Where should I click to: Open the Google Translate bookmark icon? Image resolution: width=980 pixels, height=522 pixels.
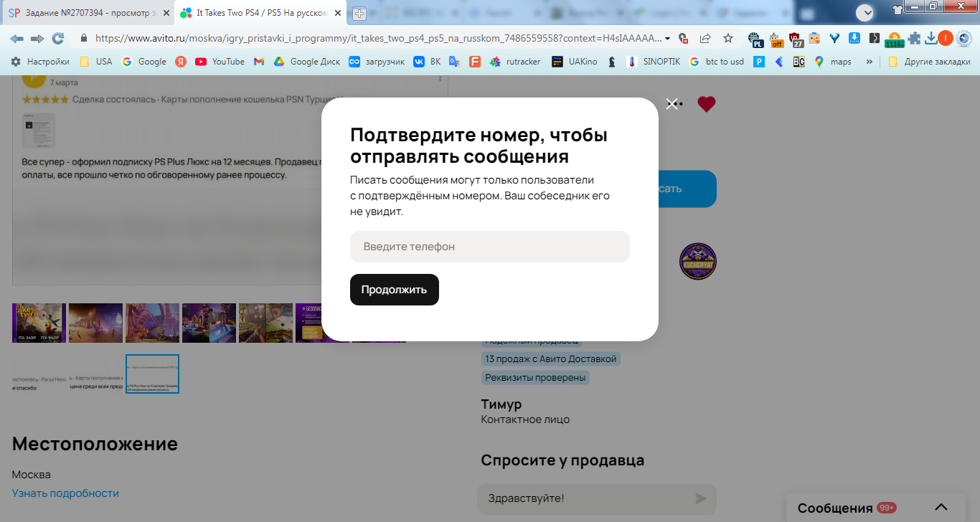(x=454, y=62)
